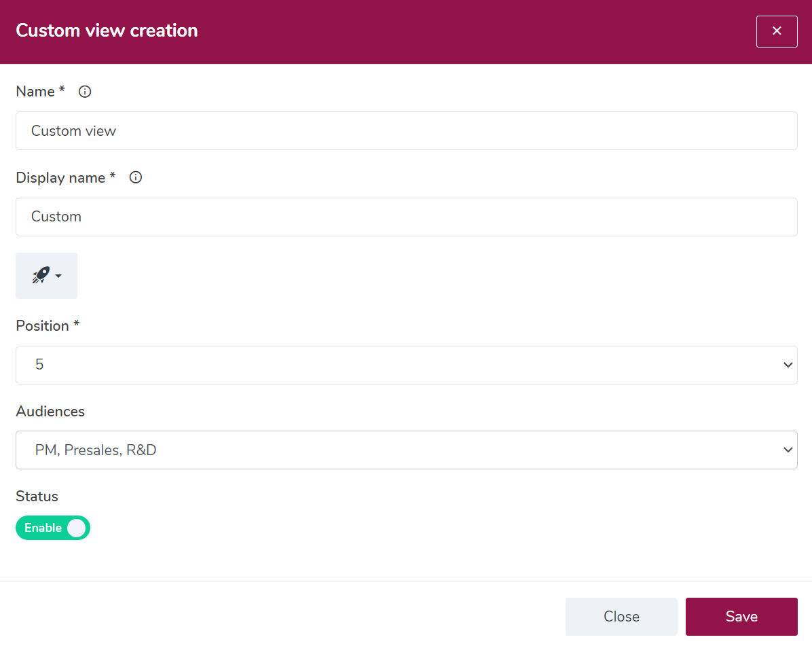This screenshot has width=812, height=667.
Task: Dismiss dialog with the X icon in header
Action: [777, 32]
